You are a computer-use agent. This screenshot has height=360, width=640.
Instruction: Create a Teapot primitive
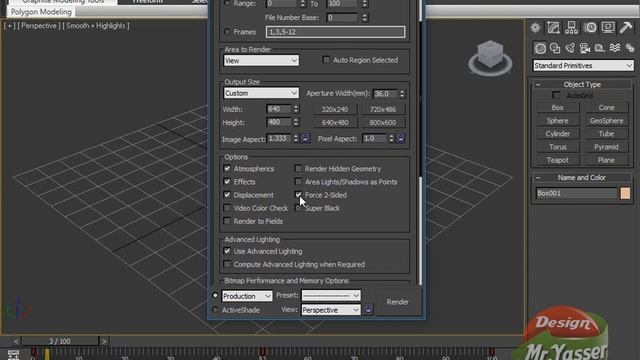coord(558,160)
